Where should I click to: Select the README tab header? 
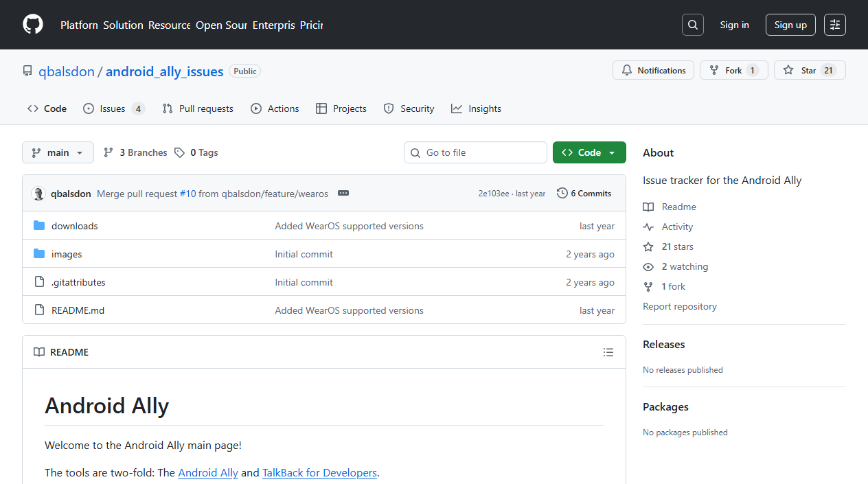click(61, 352)
